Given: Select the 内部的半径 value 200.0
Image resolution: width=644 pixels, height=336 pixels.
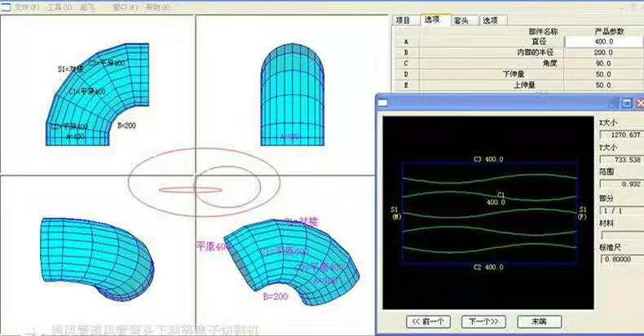Looking at the screenshot, I should pos(602,52).
